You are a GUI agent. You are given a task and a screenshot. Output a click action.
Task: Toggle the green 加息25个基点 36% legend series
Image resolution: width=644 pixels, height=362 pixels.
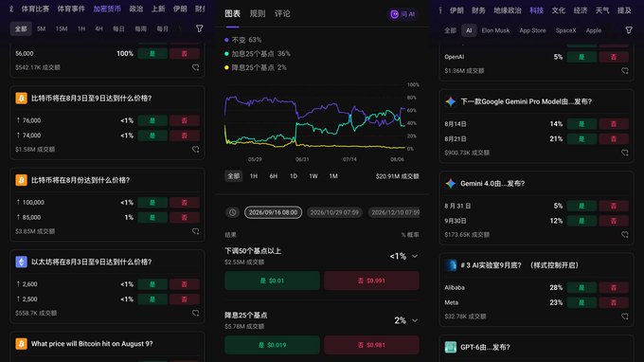point(258,54)
